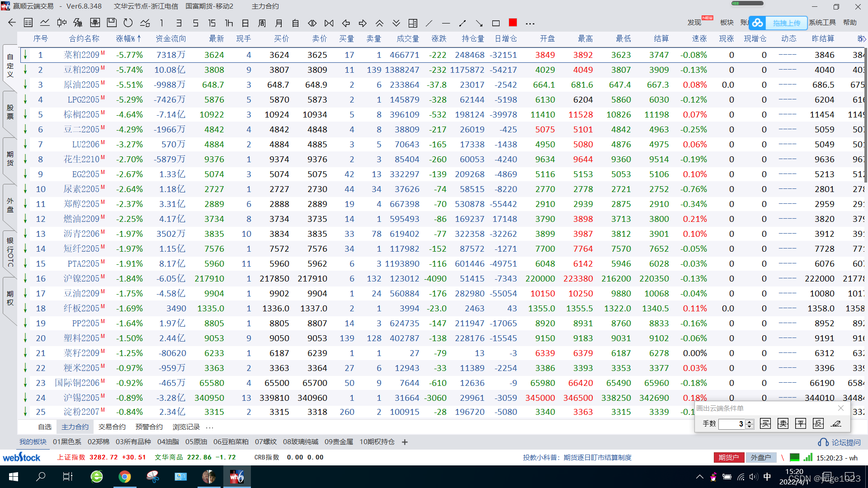Click the back arrow toolbar icon

coord(12,23)
